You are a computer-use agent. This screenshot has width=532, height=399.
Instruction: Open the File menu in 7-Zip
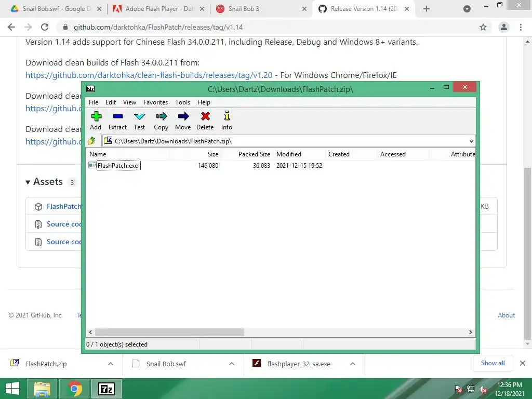(x=94, y=102)
